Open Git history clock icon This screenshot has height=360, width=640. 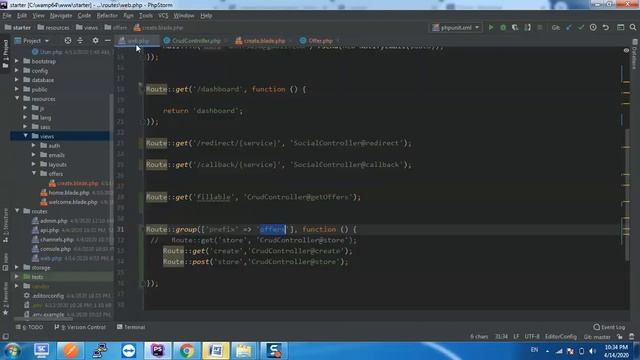(x=593, y=27)
